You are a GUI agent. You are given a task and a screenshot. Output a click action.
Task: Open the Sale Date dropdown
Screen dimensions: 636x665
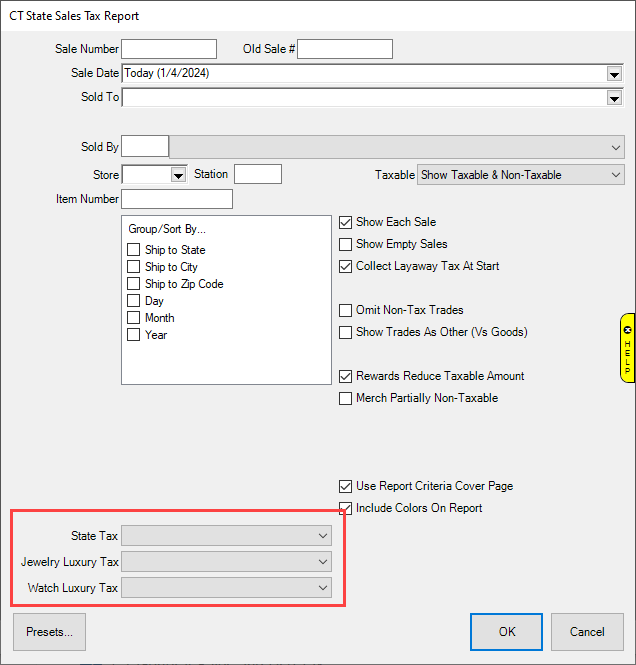[x=614, y=73]
